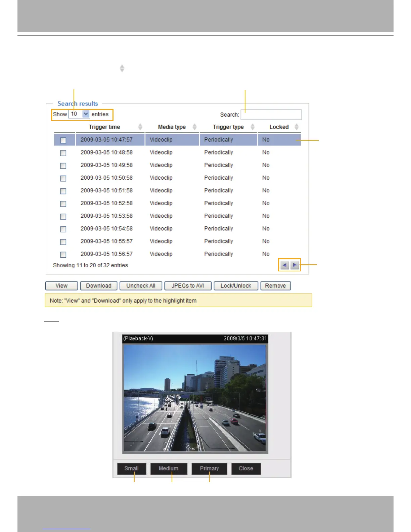
Task: Click inside the Search text field
Action: pos(271,115)
